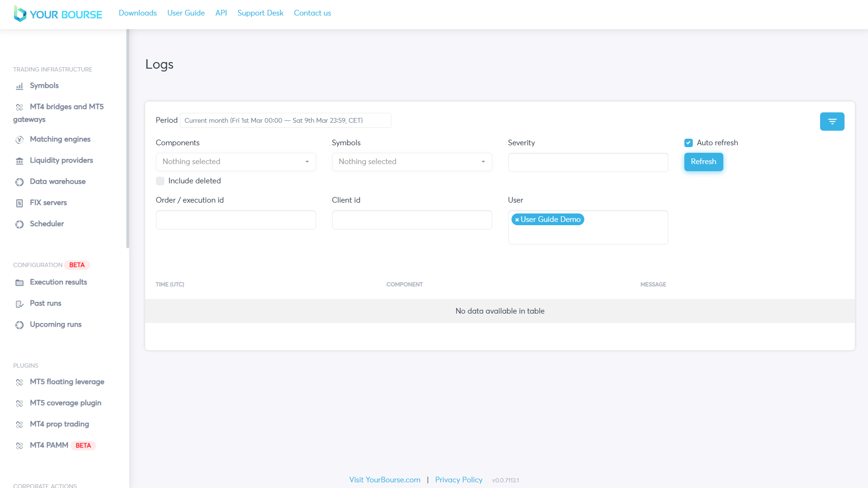
Task: Click the FIX servers document icon
Action: [19, 203]
